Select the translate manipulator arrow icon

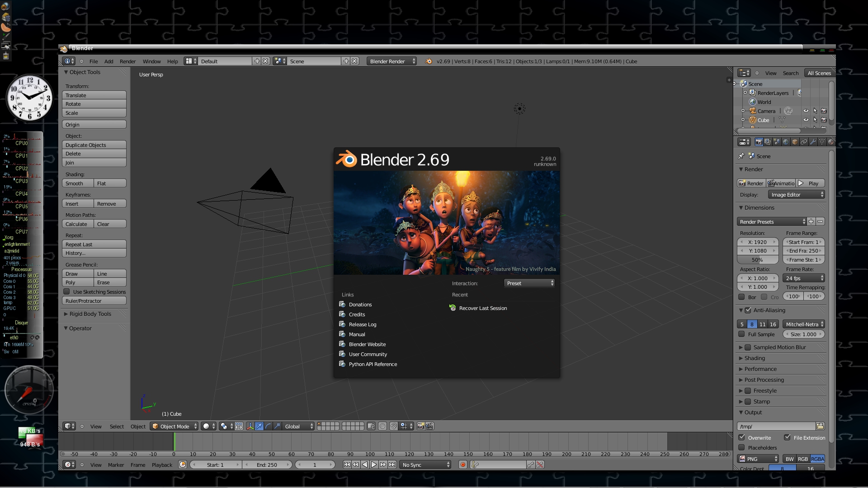pos(259,426)
